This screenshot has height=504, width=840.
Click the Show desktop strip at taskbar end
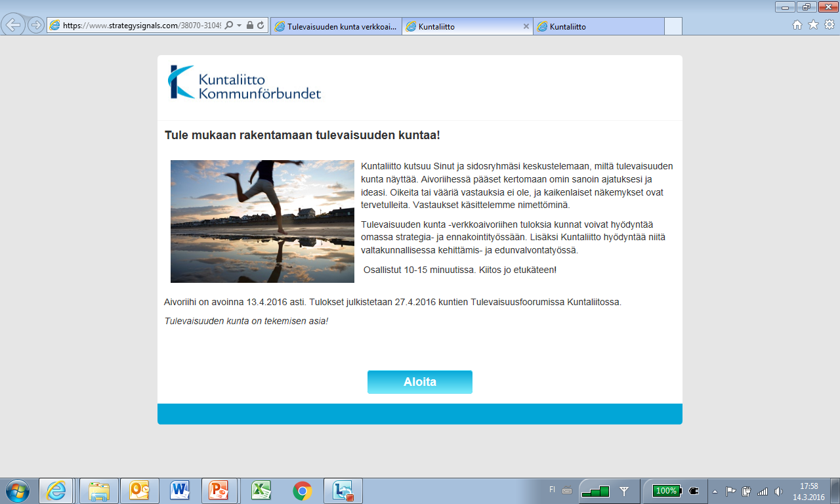(835, 491)
